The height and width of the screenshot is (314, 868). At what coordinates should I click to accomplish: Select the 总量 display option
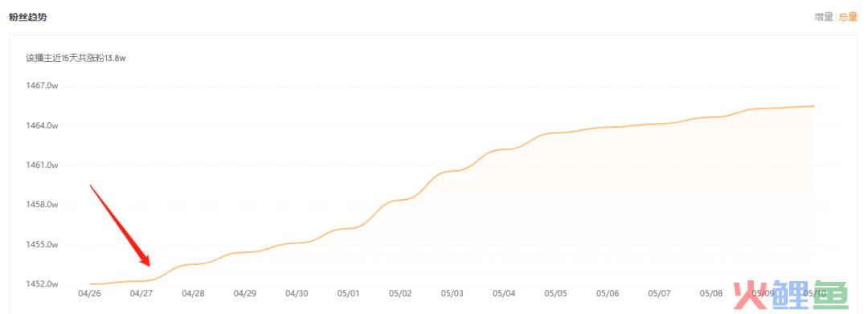click(848, 17)
